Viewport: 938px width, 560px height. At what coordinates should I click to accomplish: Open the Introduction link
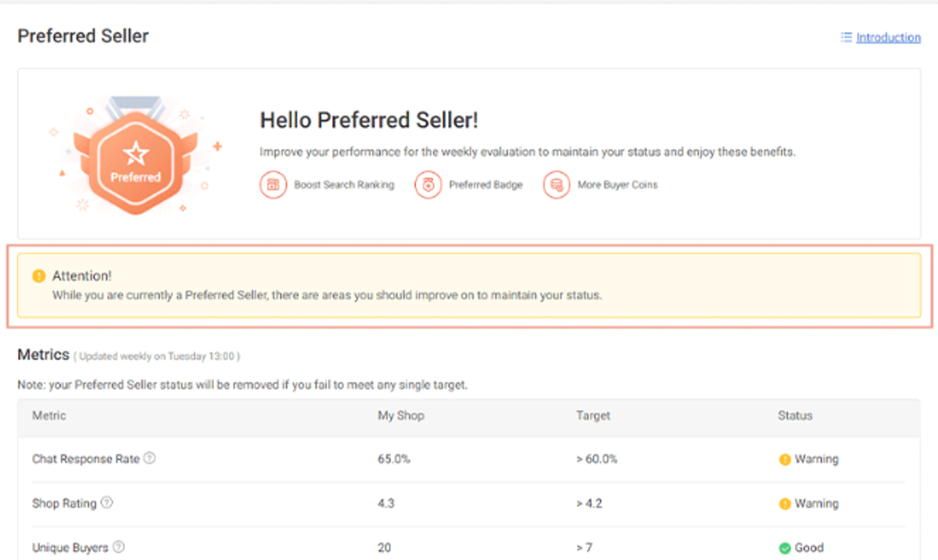coord(889,37)
